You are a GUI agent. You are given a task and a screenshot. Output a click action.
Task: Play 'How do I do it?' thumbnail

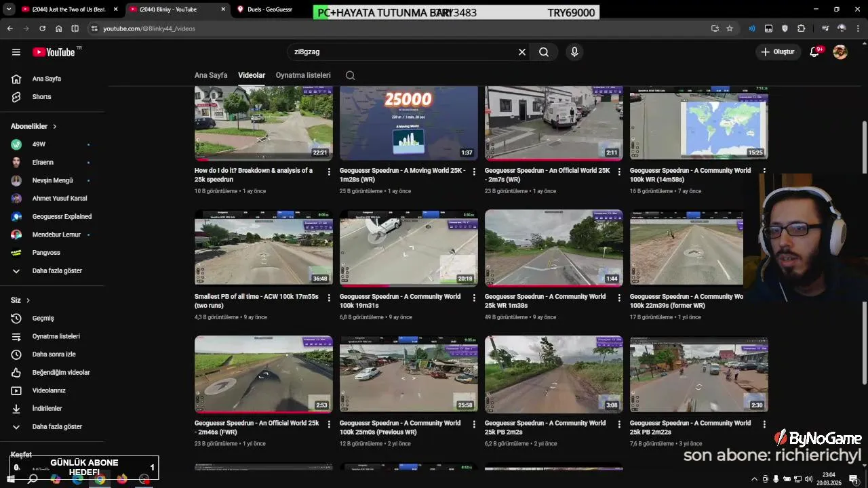(264, 123)
